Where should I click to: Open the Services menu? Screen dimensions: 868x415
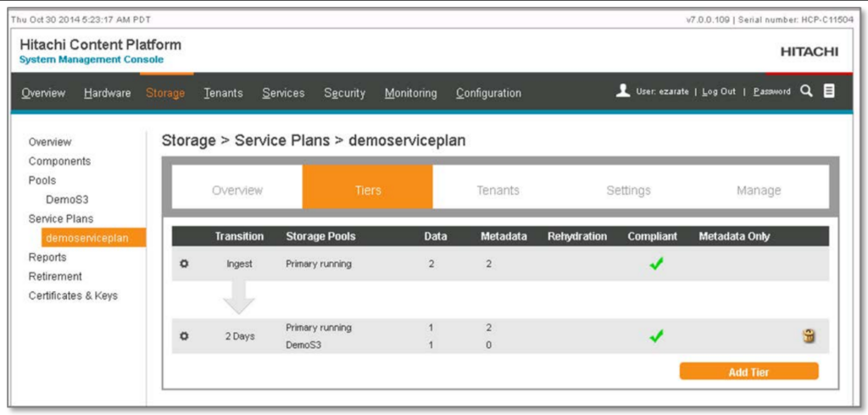pos(283,93)
